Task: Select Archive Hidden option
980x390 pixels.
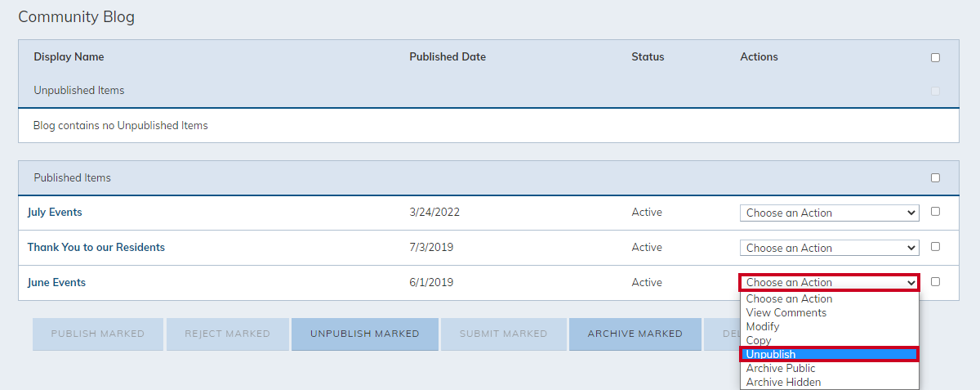Action: coord(830,382)
